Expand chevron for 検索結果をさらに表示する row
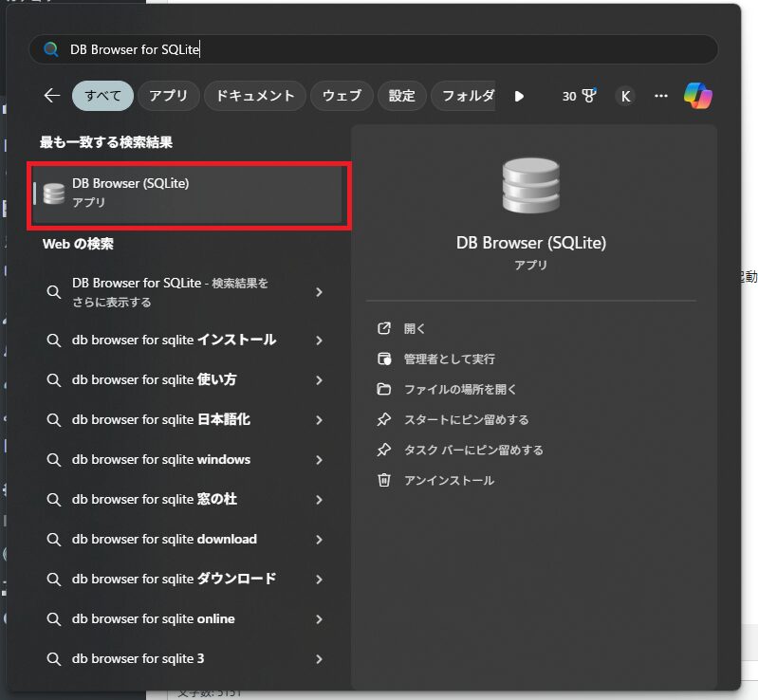 pos(319,292)
